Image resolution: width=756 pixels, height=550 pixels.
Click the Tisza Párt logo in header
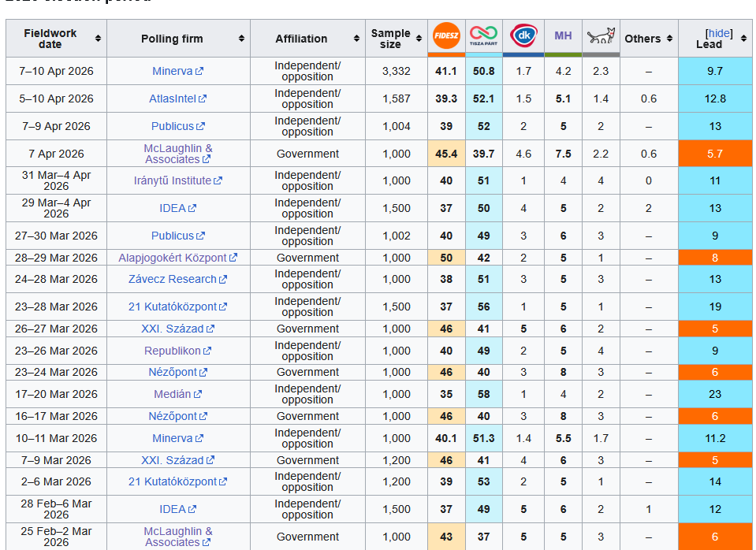click(483, 36)
